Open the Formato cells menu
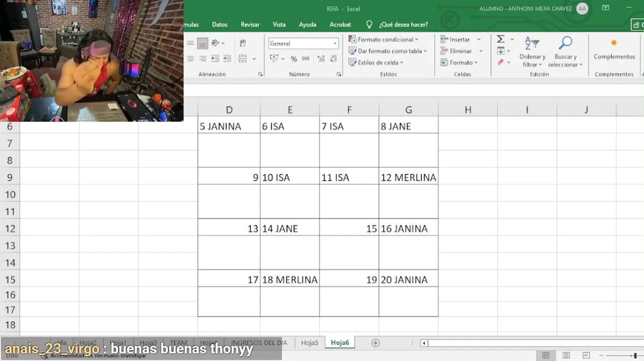The width and height of the screenshot is (644, 361). pyautogui.click(x=459, y=63)
